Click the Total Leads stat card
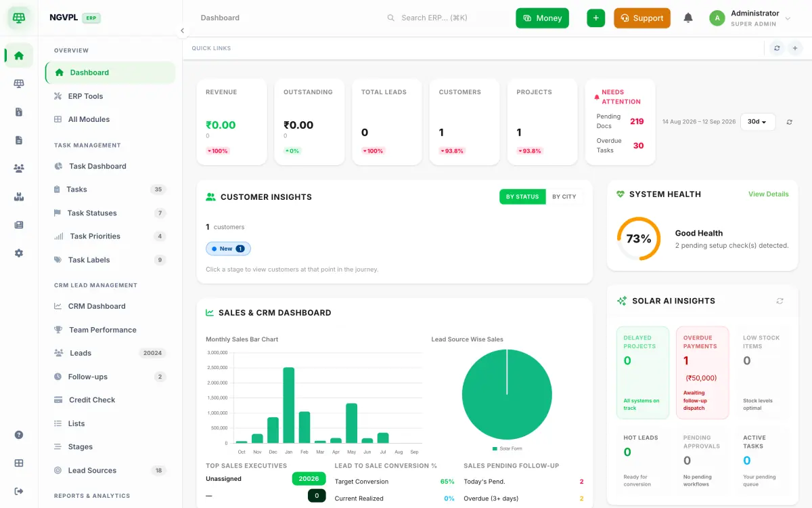 pos(387,122)
